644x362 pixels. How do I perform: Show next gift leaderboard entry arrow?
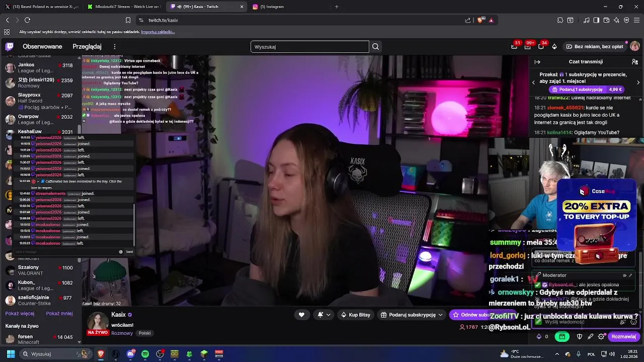pos(638,82)
